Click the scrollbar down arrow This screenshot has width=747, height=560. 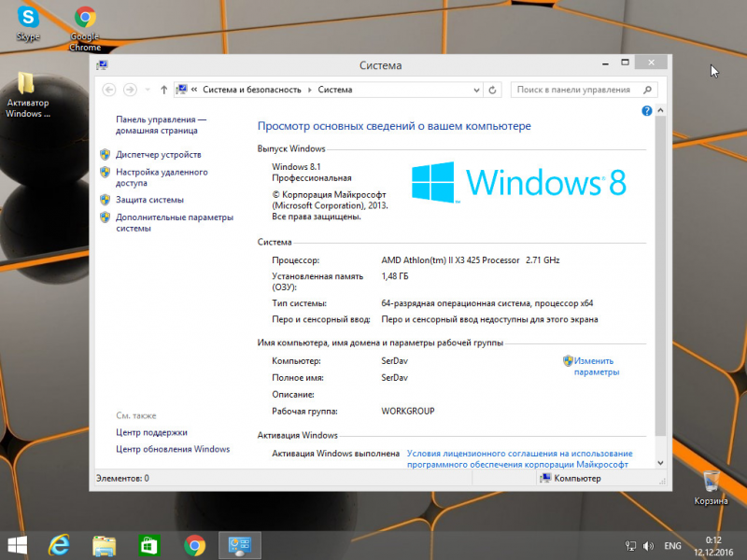660,463
